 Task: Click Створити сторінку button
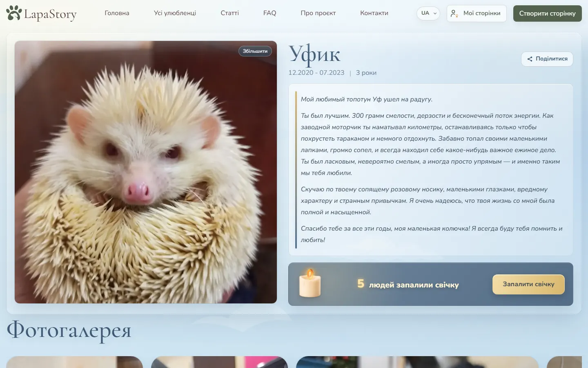coord(547,13)
